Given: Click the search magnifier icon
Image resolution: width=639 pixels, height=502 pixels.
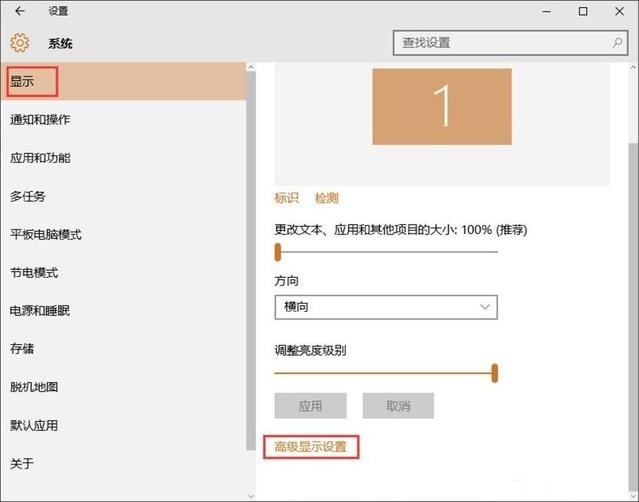Looking at the screenshot, I should 616,43.
